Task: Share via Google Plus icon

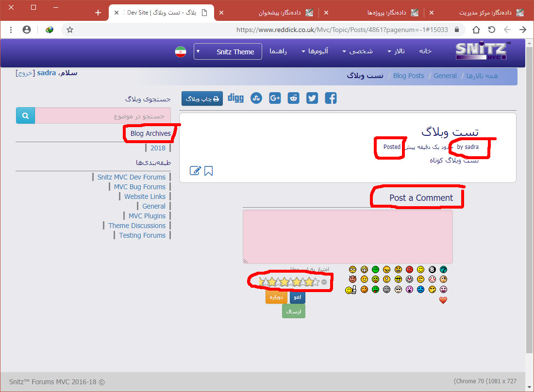Action: click(x=275, y=98)
